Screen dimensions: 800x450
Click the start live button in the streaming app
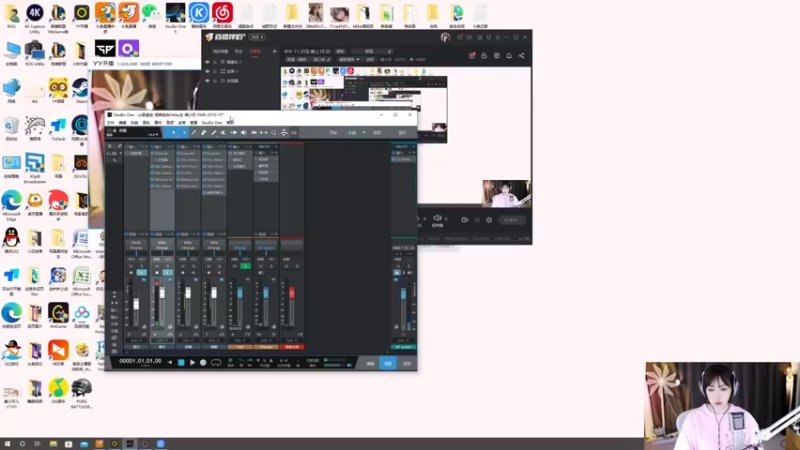(511, 220)
